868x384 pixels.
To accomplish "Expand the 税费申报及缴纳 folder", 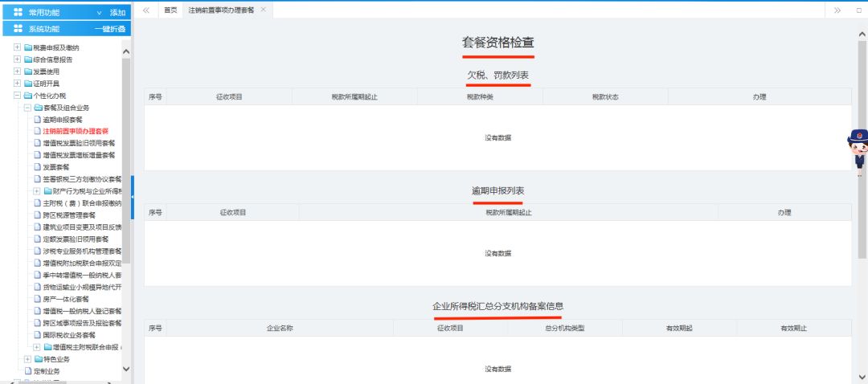I will (17, 47).
